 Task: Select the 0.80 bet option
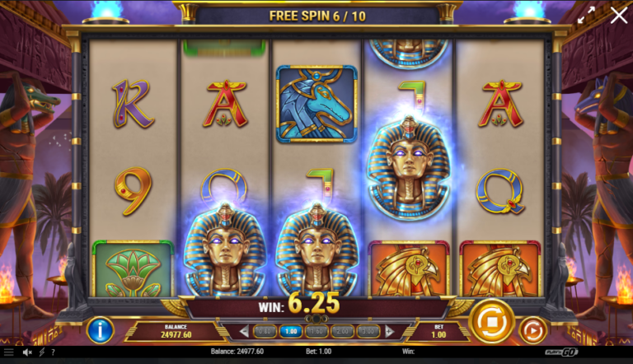point(265,331)
